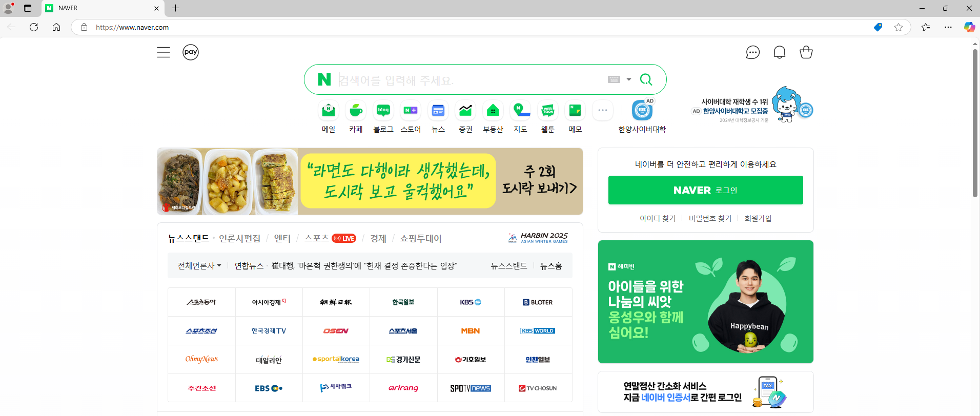
Task: Expand the search history dropdown arrow
Action: coord(629,79)
